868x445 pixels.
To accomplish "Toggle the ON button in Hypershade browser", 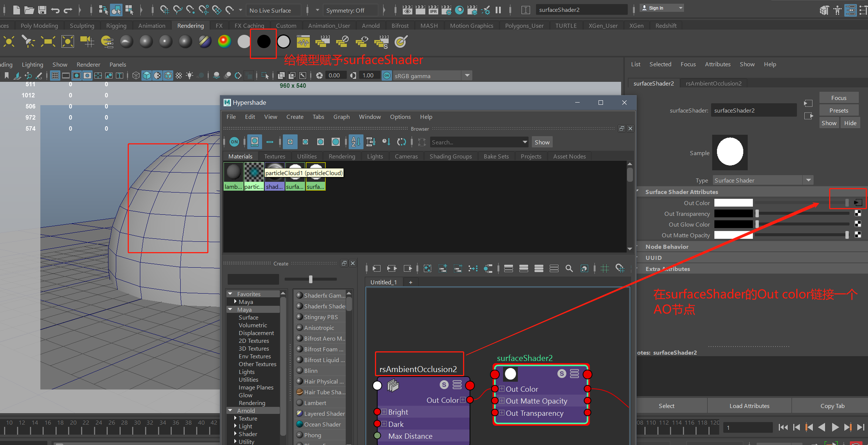I will pyautogui.click(x=234, y=142).
